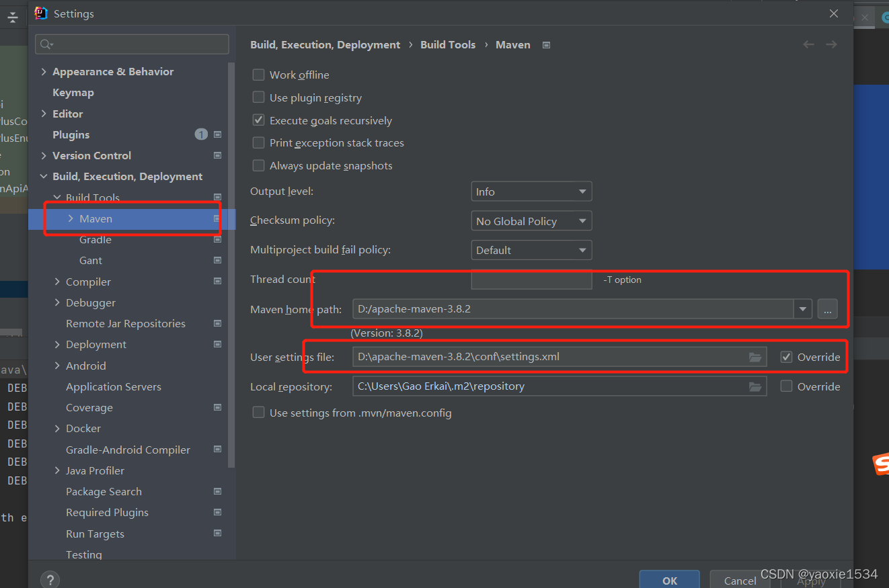Click project-level icon beside Package Search
Image resolution: width=889 pixels, height=588 pixels.
217,491
